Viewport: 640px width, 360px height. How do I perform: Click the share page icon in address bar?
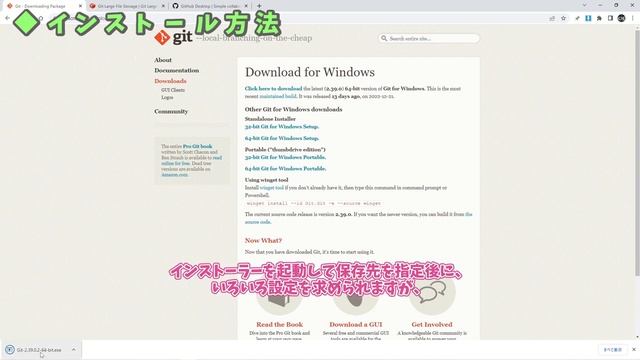pos(552,18)
